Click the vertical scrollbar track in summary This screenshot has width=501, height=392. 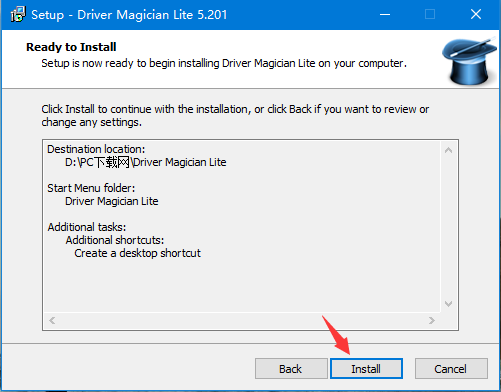448,227
